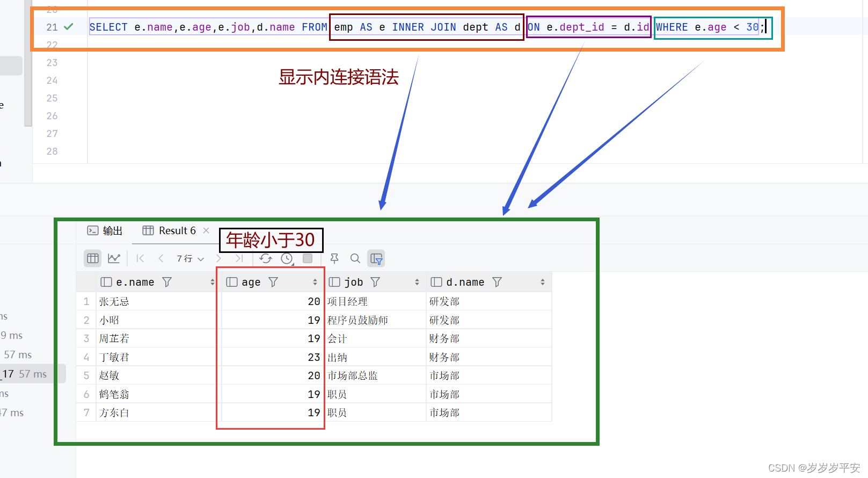This screenshot has width=868, height=478.
Task: Select job cell 会计
Action: click(x=375, y=338)
